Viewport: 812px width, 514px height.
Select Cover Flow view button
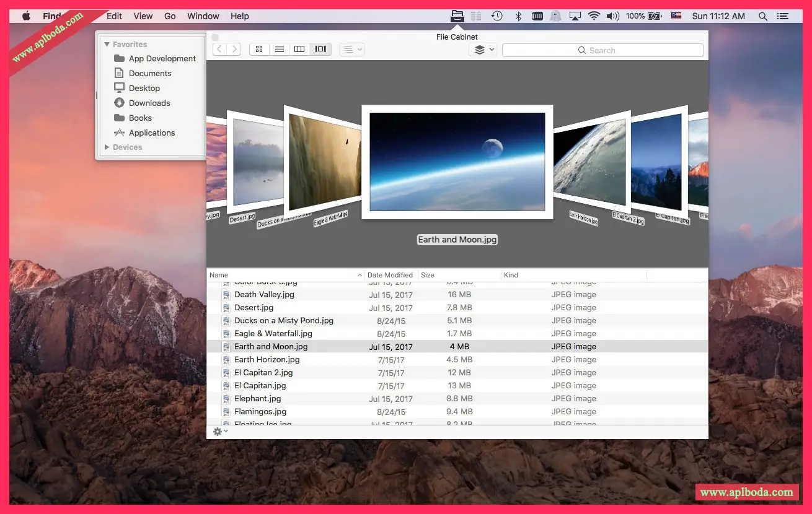click(x=320, y=50)
